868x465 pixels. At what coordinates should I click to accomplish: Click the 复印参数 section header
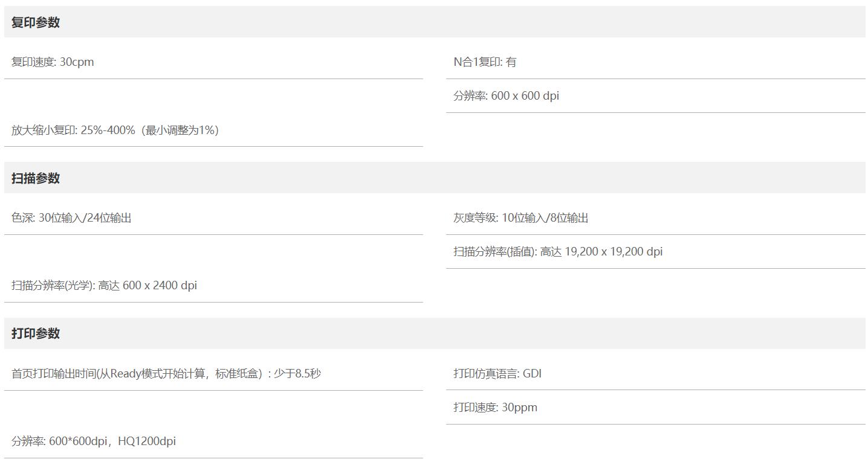point(36,22)
